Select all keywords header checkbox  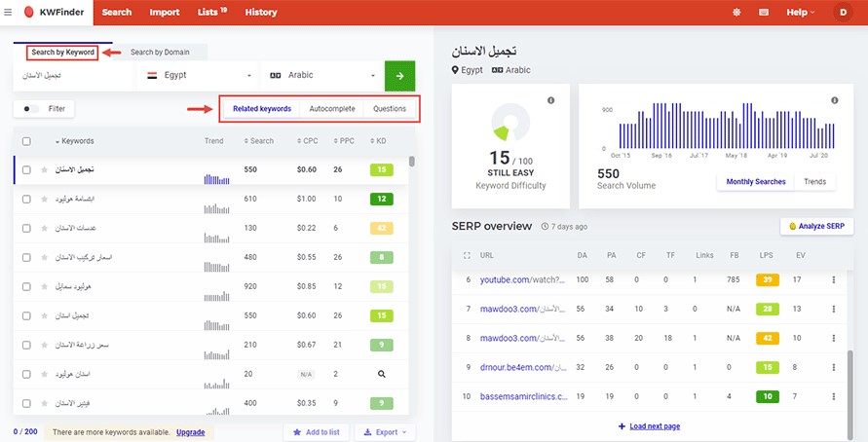(x=26, y=141)
